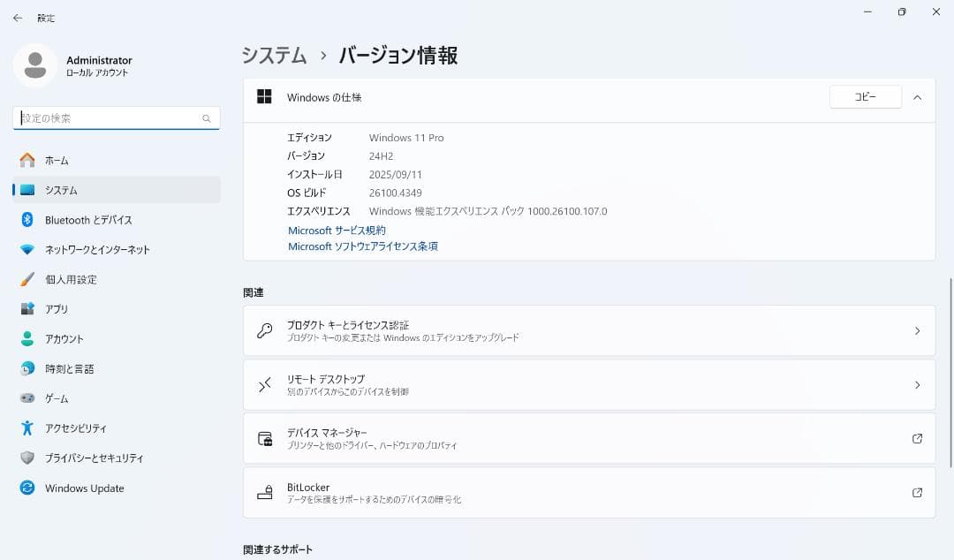
Task: Open プライバシーとセキュリティ settings
Action: click(117, 458)
